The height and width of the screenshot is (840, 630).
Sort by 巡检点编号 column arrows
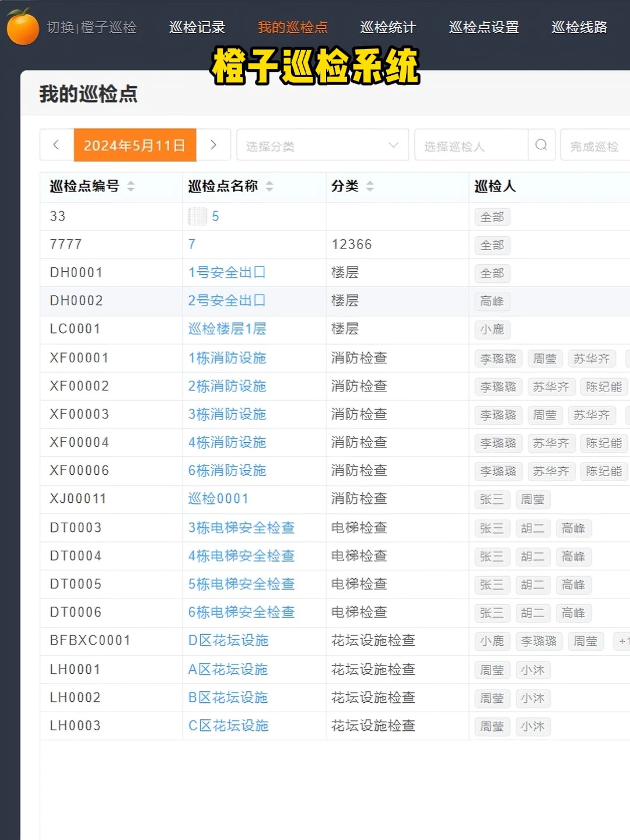tap(131, 187)
